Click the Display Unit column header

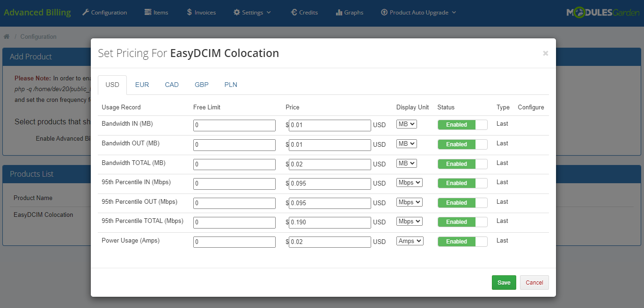[x=412, y=107]
